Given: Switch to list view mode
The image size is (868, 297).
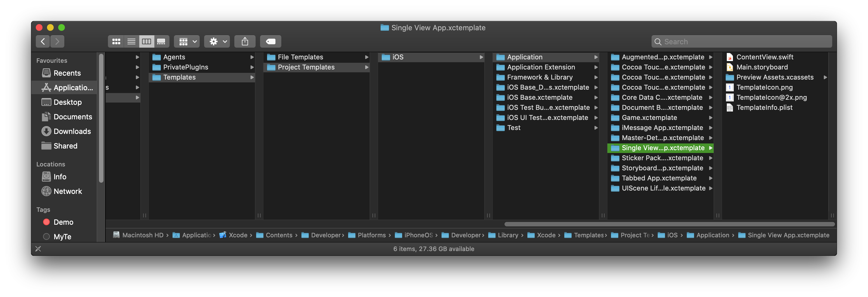Looking at the screenshot, I should coord(131,41).
